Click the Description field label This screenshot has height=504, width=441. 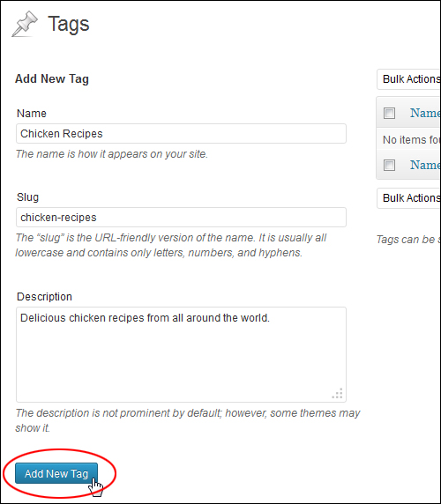coord(44,297)
